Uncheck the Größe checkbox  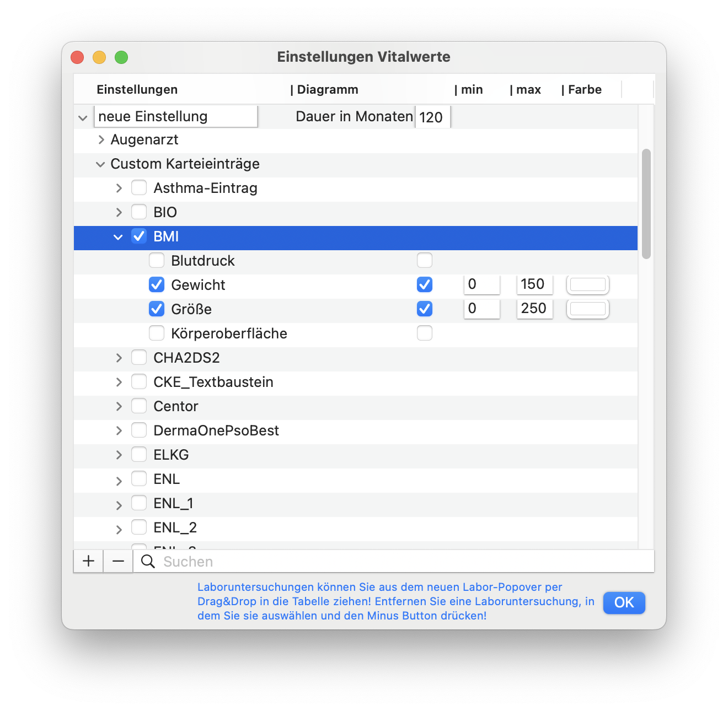(157, 309)
